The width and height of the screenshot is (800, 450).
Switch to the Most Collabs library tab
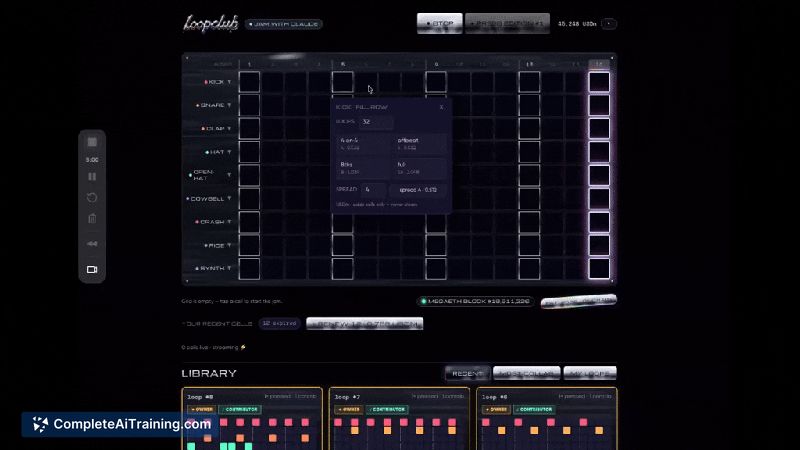point(527,373)
